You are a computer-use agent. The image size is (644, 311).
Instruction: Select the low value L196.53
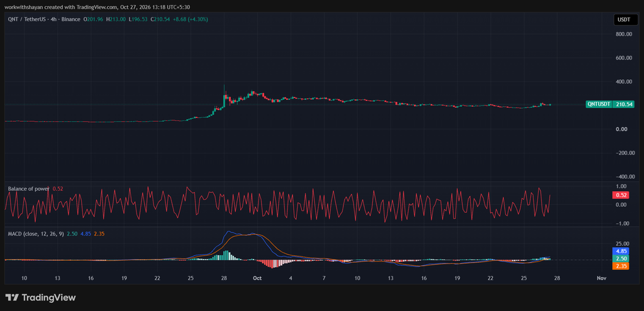click(x=138, y=19)
